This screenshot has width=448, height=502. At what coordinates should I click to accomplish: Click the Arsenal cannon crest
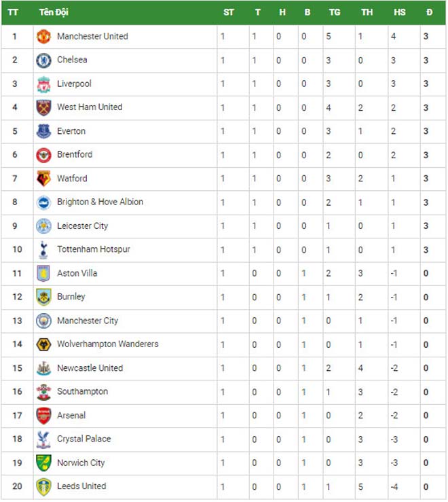[43, 416]
